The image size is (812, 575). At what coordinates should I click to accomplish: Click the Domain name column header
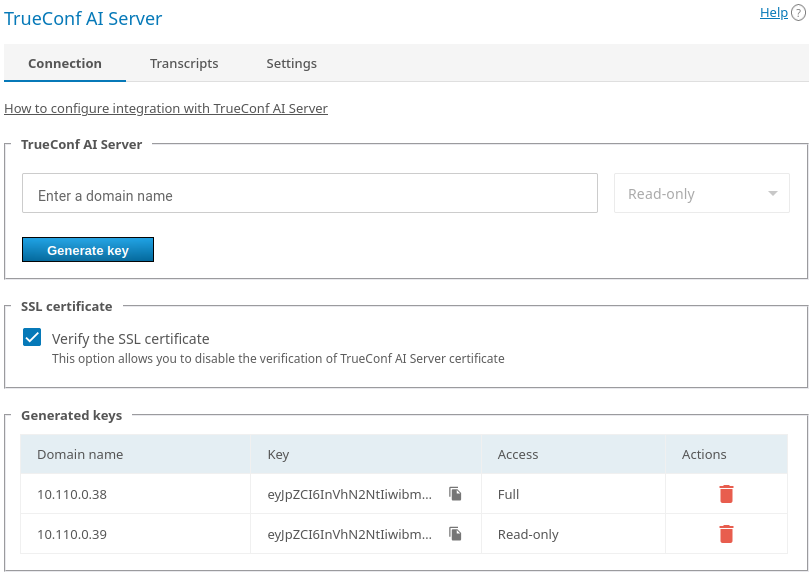(80, 454)
